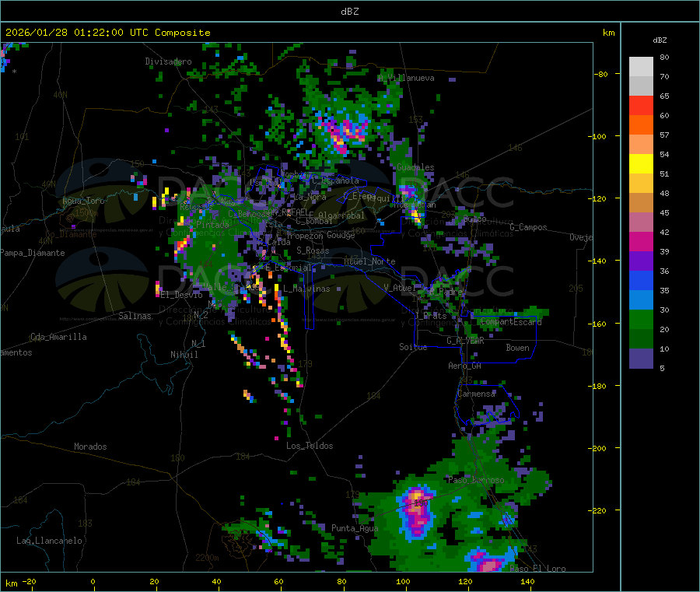The height and width of the screenshot is (592, 700).
Task: Click the Paso_El_Loro location label
Action: click(537, 569)
